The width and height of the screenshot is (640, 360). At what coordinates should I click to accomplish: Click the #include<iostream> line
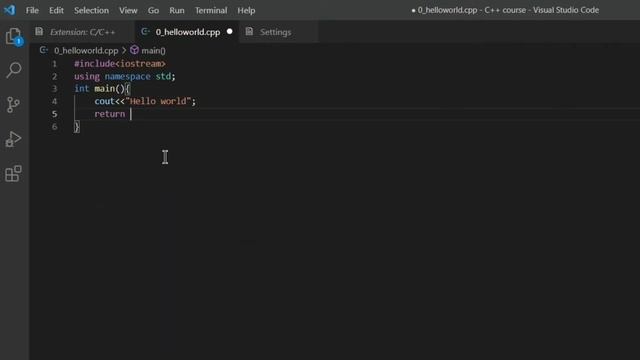pos(120,64)
